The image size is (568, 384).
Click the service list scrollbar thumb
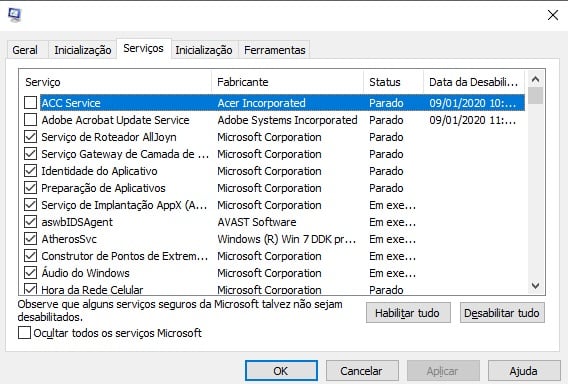[535, 96]
